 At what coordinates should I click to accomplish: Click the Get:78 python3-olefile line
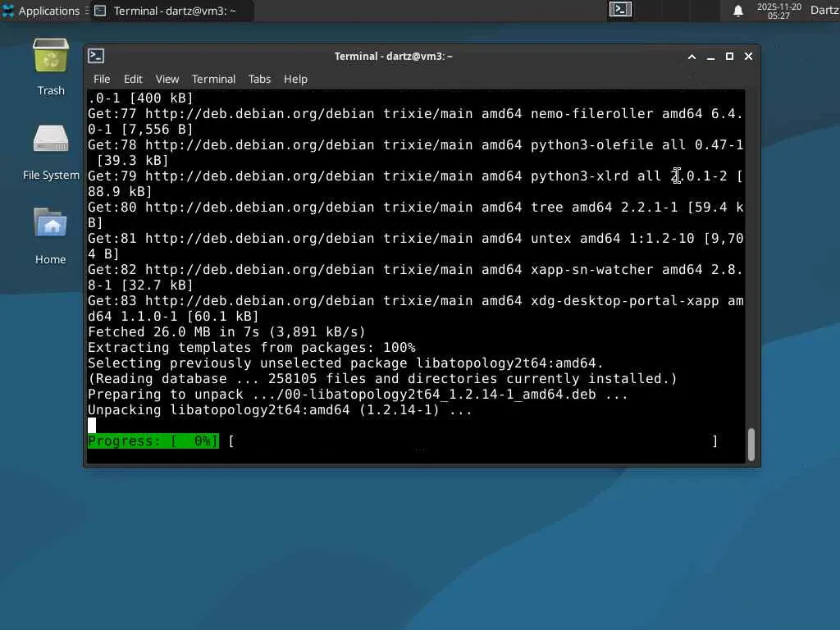tap(416, 152)
